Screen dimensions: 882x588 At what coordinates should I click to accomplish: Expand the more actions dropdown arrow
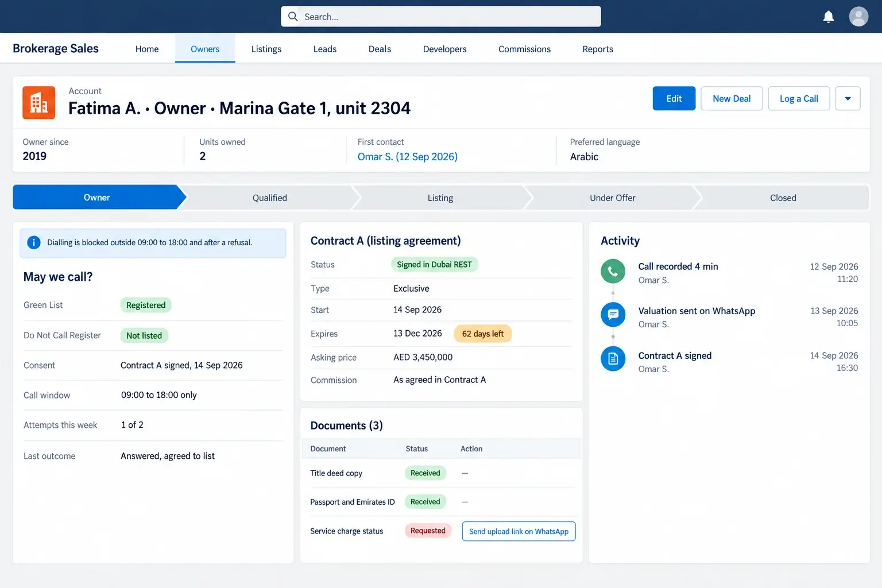848,99
